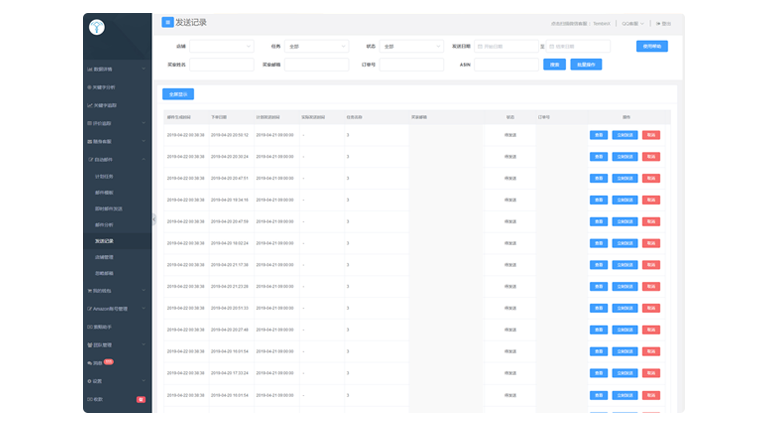The width and height of the screenshot is (768, 440).
Task: Click the edit icon beside 自动邮件
Action: click(x=91, y=159)
